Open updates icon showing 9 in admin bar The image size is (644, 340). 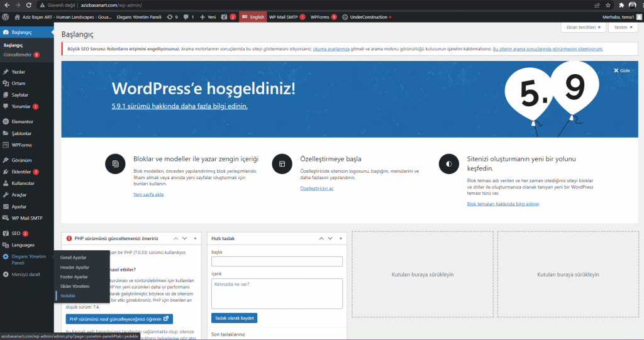(170, 17)
